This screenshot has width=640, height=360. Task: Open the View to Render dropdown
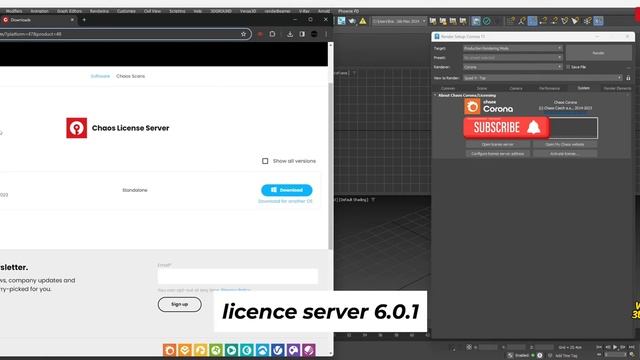click(x=542, y=78)
